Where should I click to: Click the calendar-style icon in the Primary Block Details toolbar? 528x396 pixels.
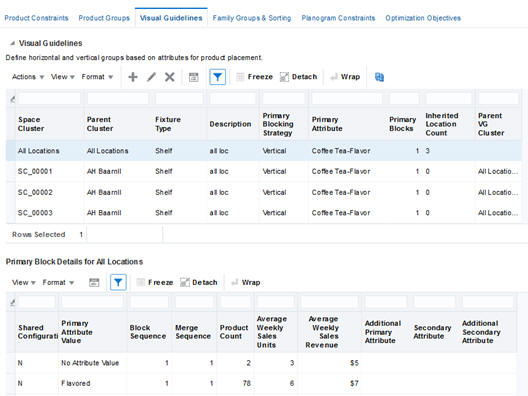[94, 283]
